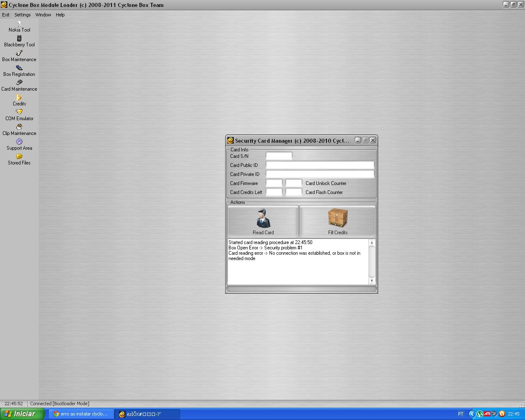Click the progress bar at window bottom
This screenshot has height=420, width=525.
(x=301, y=289)
